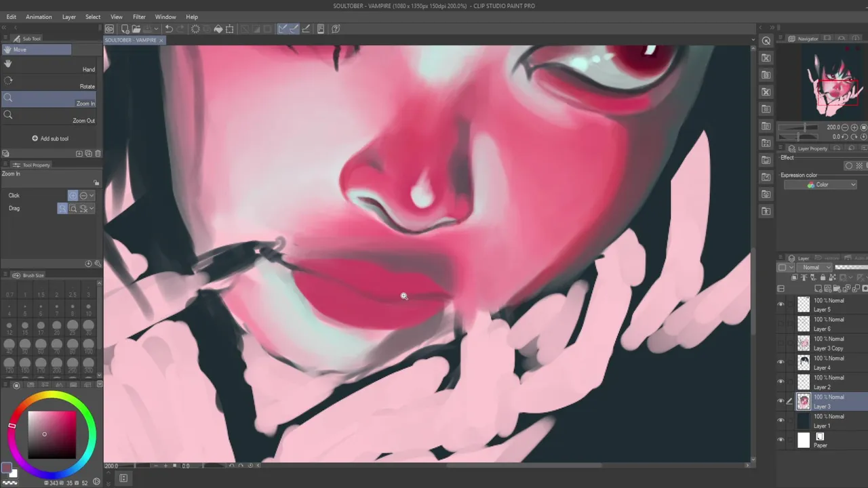Expand the Click options dropdown arrow
This screenshot has width=868, height=488.
pos(92,195)
